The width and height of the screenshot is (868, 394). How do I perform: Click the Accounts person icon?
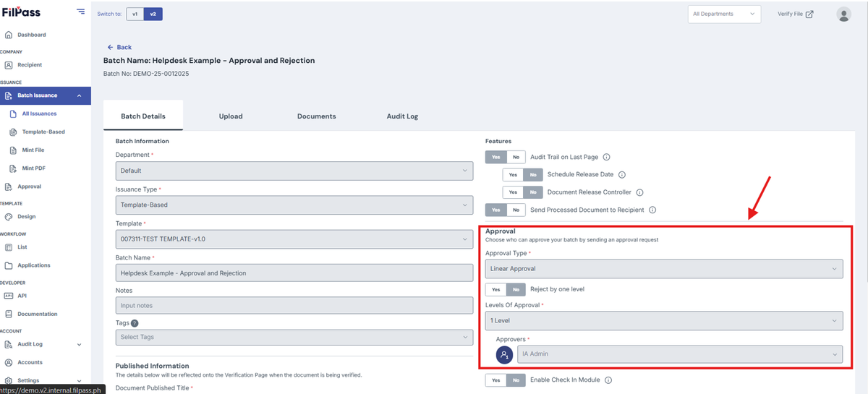pos(9,362)
